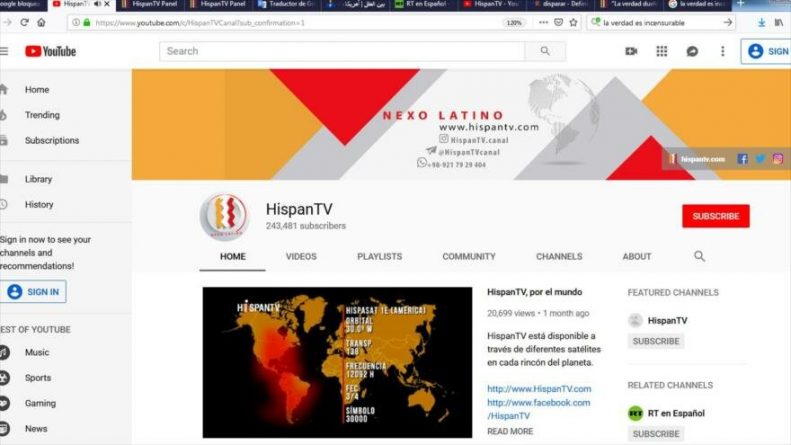Open Facebook icon link on channel banner
Image resolution: width=791 pixels, height=445 pixels.
coord(742,158)
